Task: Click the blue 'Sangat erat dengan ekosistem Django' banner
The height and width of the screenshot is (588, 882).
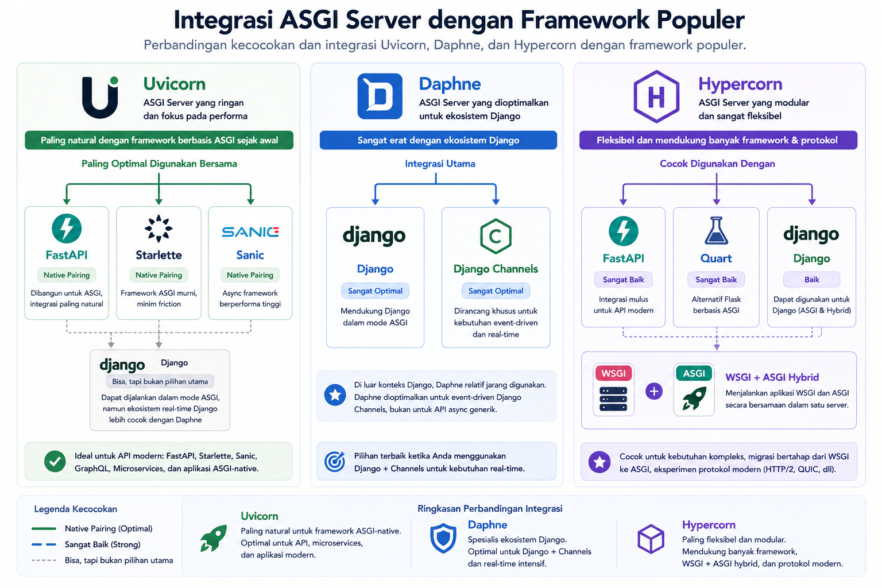Action: point(438,140)
